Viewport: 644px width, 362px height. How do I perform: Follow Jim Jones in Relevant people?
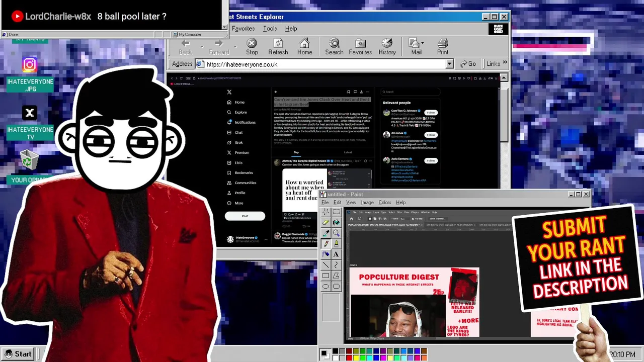click(431, 135)
